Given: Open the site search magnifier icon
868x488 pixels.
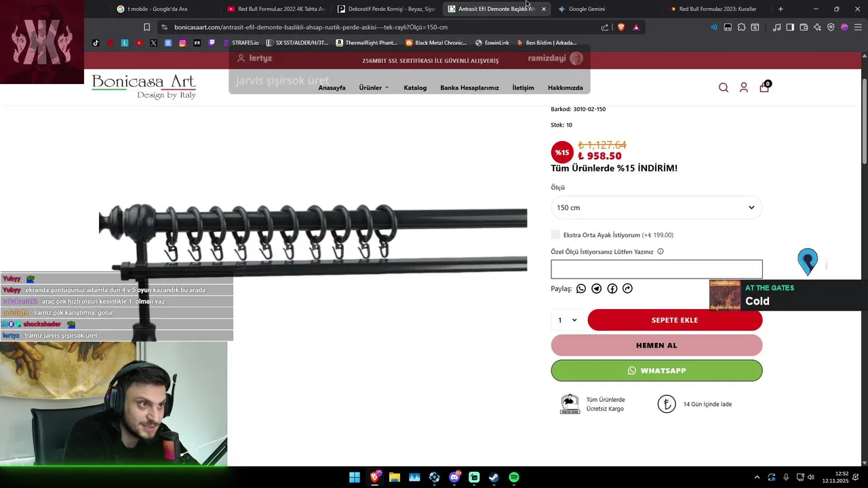Looking at the screenshot, I should [724, 87].
